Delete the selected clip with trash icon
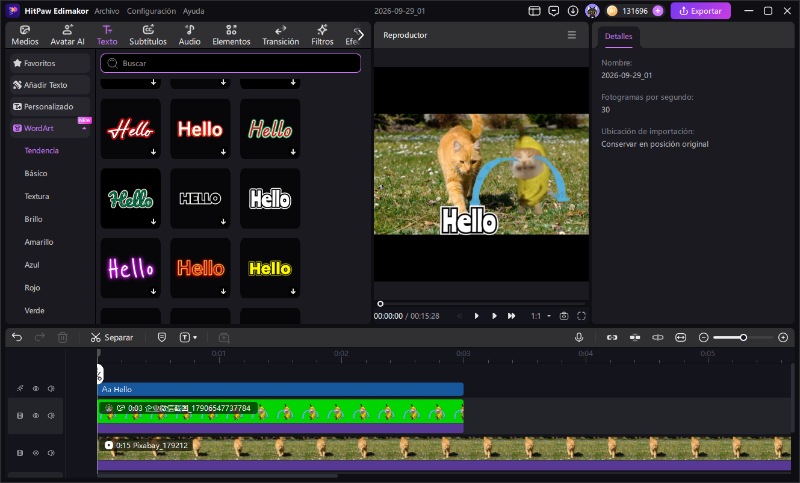800x483 pixels. [62, 337]
